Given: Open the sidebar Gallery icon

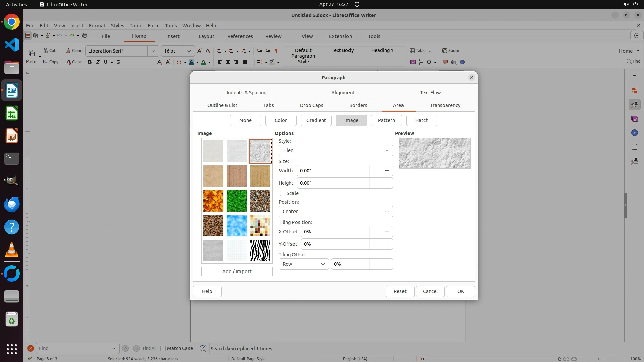Looking at the screenshot, I should [x=634, y=119].
